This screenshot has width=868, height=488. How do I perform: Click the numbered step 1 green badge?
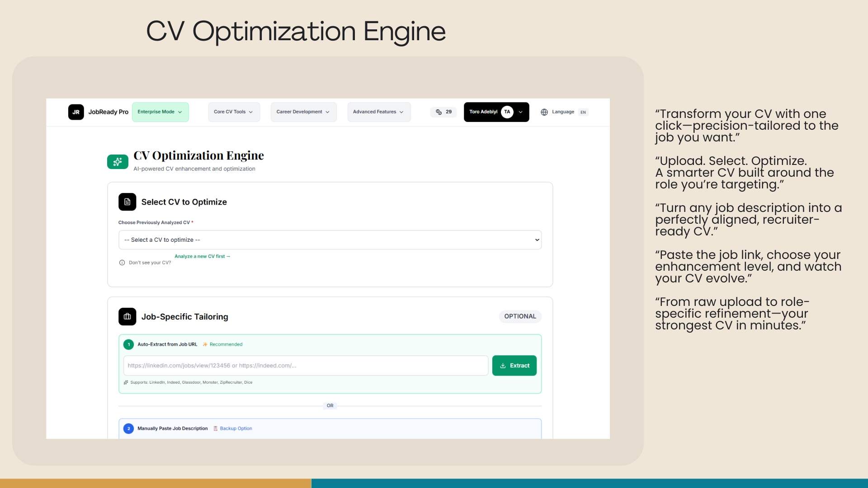click(x=128, y=344)
